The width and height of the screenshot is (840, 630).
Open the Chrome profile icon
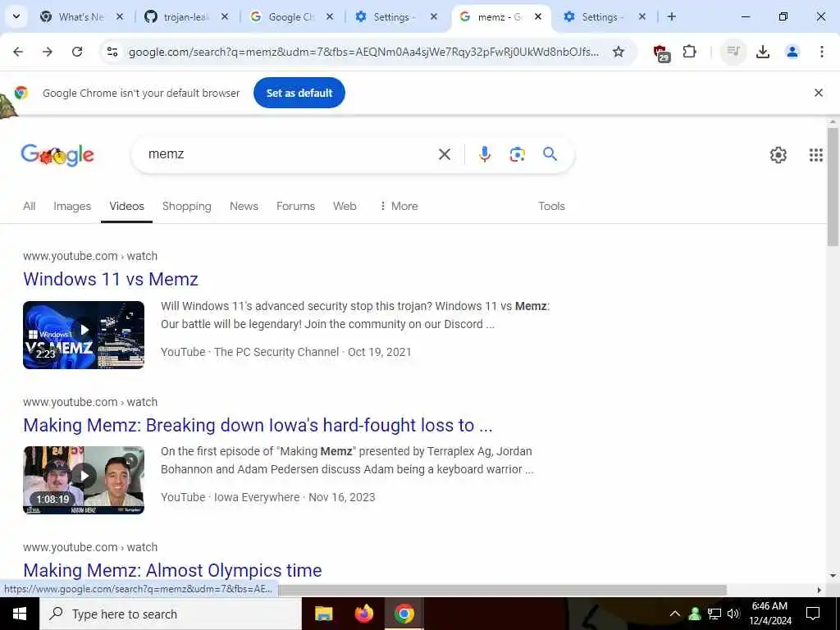792,52
